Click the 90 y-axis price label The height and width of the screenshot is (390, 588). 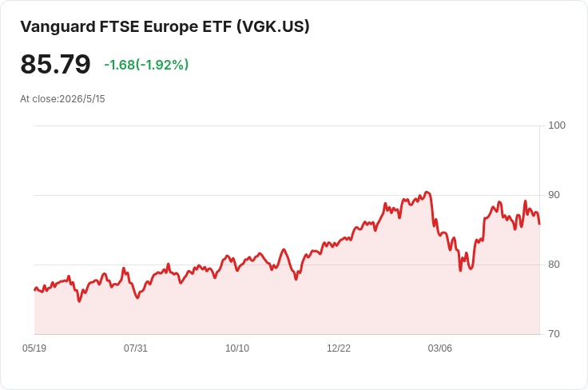pyautogui.click(x=554, y=195)
